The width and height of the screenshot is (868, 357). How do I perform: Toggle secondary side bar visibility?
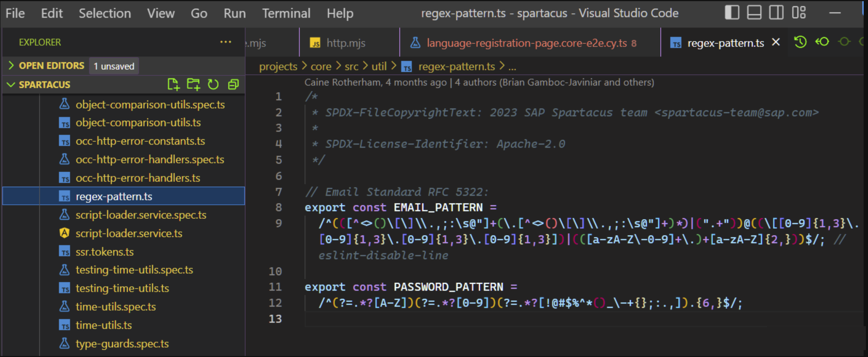776,13
